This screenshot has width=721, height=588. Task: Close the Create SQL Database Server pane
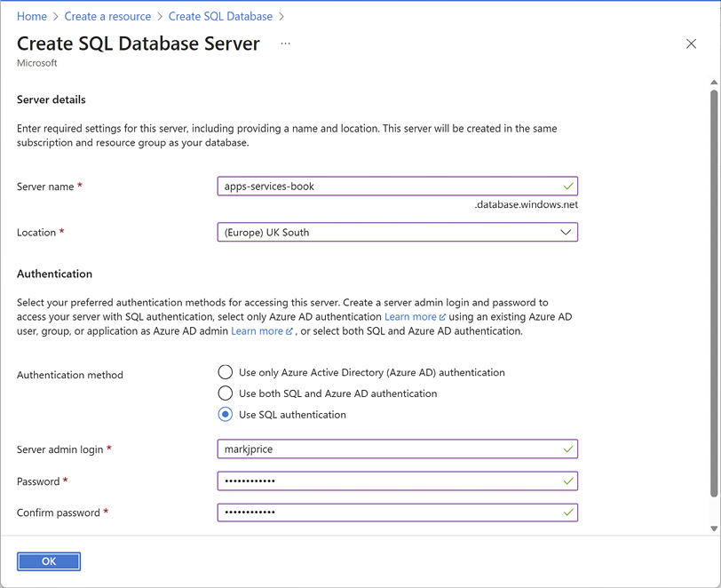[691, 44]
